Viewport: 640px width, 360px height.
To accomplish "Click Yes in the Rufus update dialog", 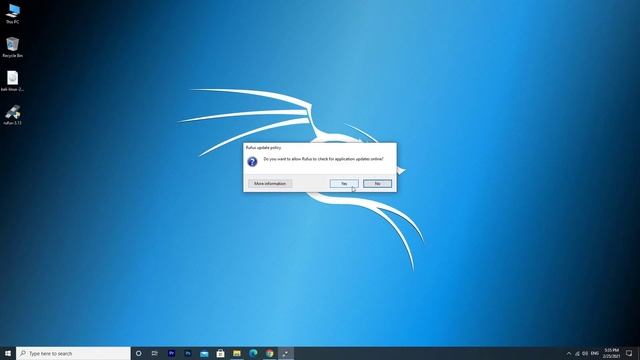I will tap(344, 184).
